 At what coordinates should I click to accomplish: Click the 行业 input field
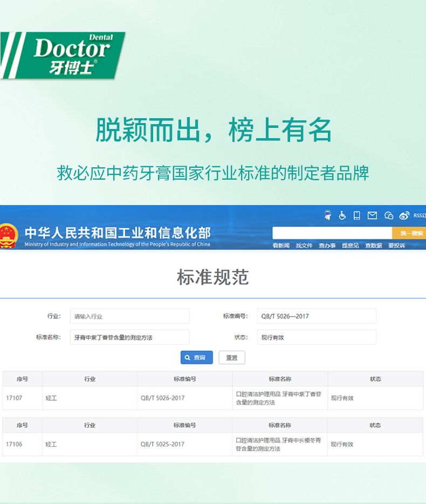coord(129,316)
